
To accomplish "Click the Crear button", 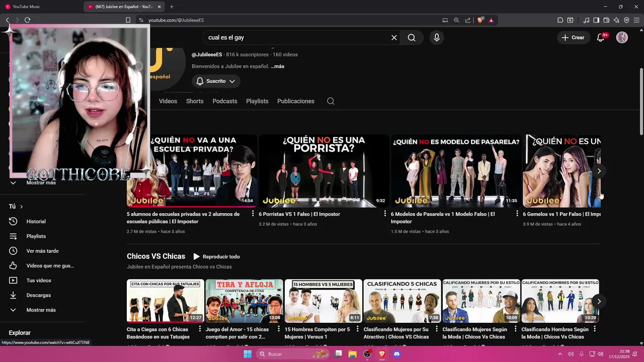I will [x=573, y=38].
